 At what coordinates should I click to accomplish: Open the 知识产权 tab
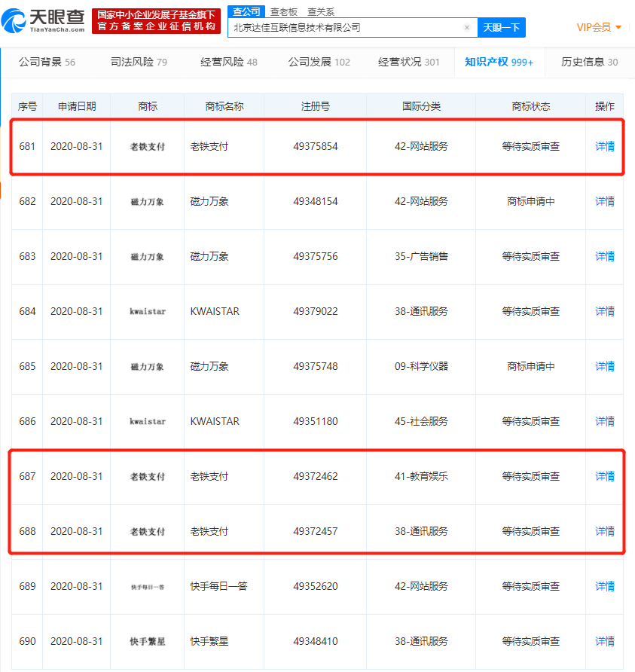pos(499,62)
